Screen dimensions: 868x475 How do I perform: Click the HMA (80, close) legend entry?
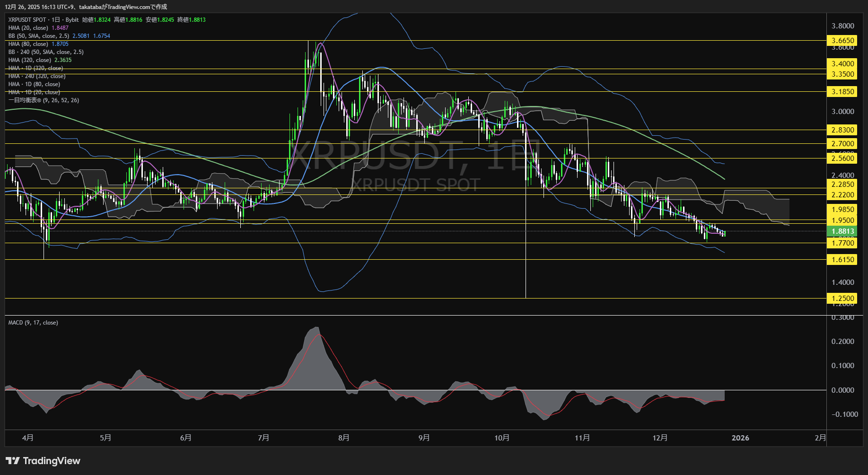[28, 44]
